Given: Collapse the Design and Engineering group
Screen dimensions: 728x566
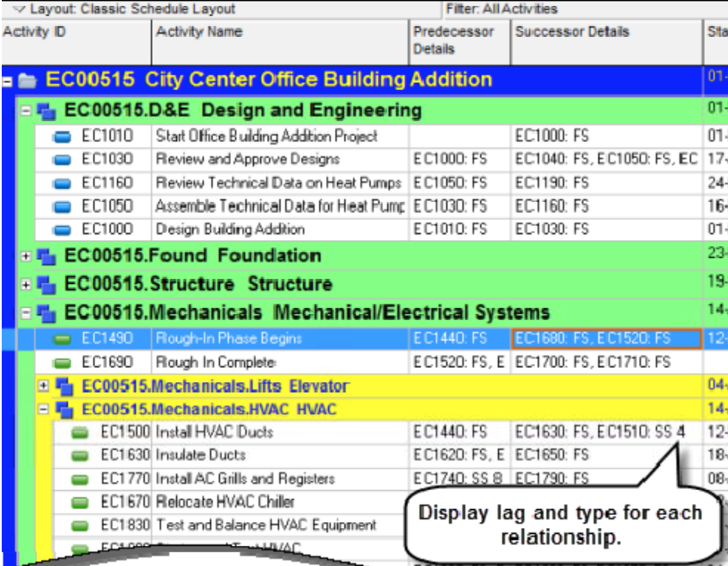Looking at the screenshot, I should pyautogui.click(x=26, y=110).
